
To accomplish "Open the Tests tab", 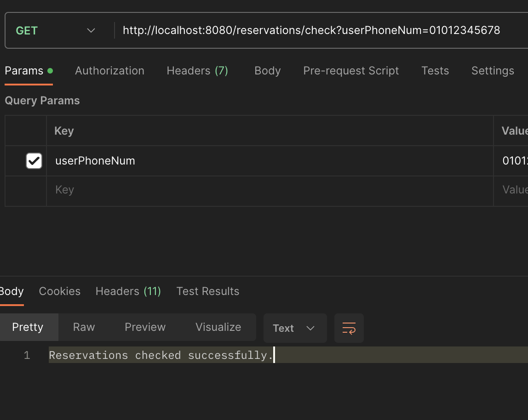I will (435, 70).
